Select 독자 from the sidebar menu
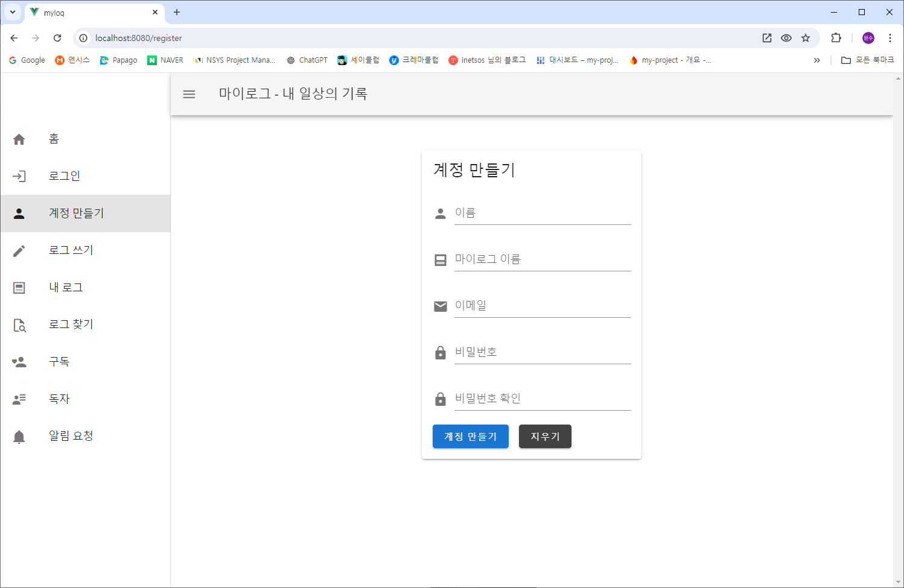The height and width of the screenshot is (588, 904). [x=59, y=398]
